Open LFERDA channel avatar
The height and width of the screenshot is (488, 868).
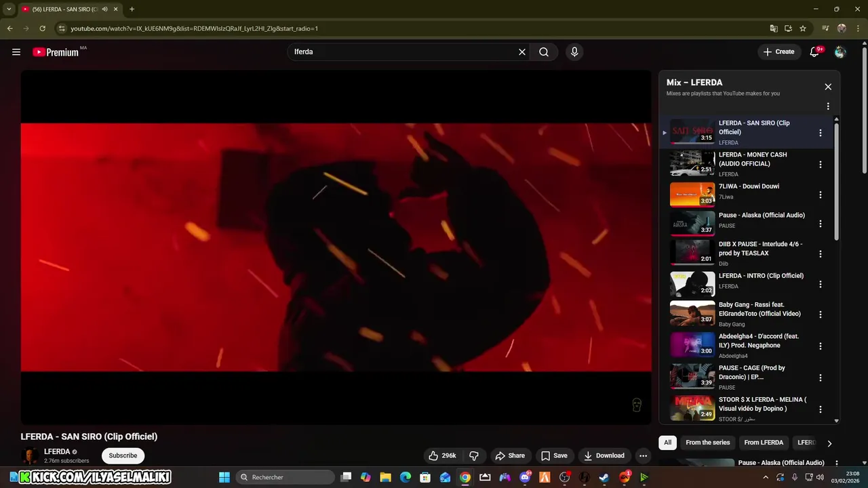click(30, 455)
